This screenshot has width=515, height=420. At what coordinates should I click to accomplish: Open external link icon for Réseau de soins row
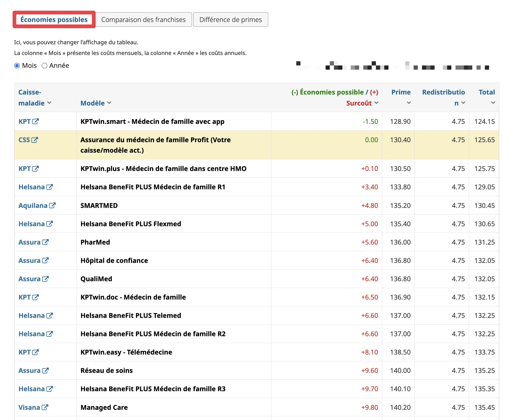pyautogui.click(x=45, y=371)
